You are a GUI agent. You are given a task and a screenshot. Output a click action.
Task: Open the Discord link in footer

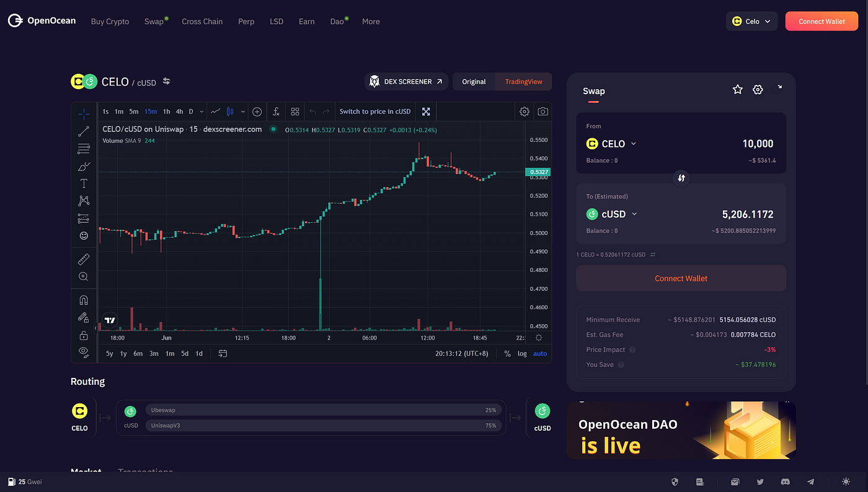[x=785, y=481]
